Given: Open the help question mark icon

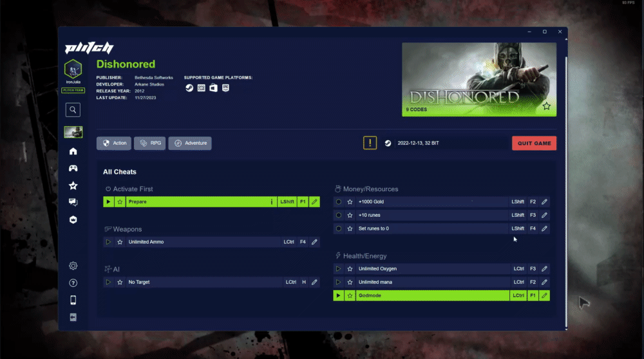Looking at the screenshot, I should [x=73, y=282].
